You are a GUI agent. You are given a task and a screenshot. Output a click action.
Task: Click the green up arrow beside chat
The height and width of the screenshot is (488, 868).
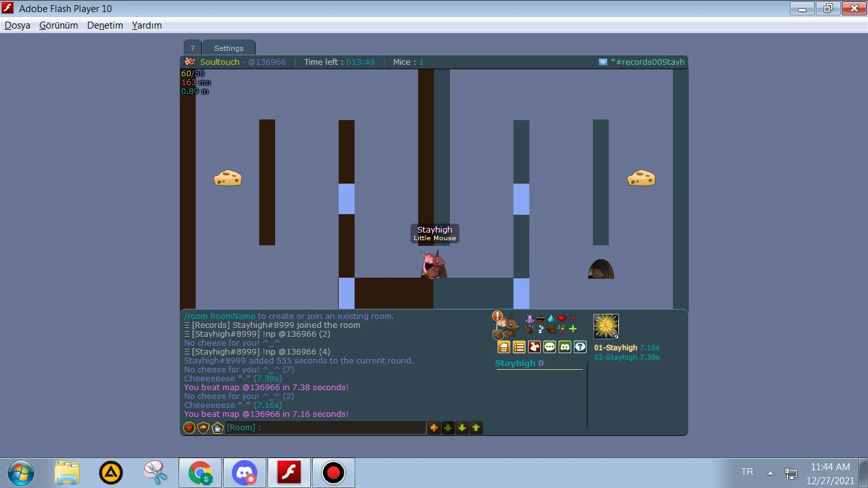[x=476, y=428]
